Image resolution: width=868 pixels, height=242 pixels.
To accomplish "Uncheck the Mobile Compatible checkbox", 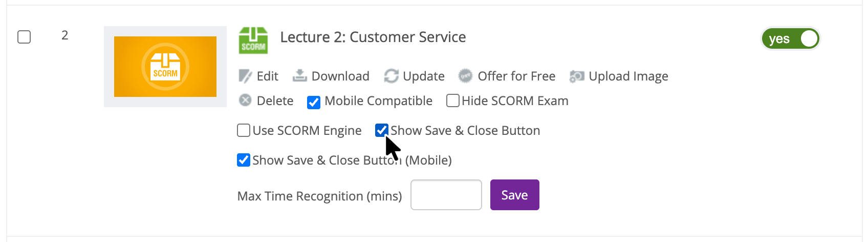I will click(x=314, y=102).
